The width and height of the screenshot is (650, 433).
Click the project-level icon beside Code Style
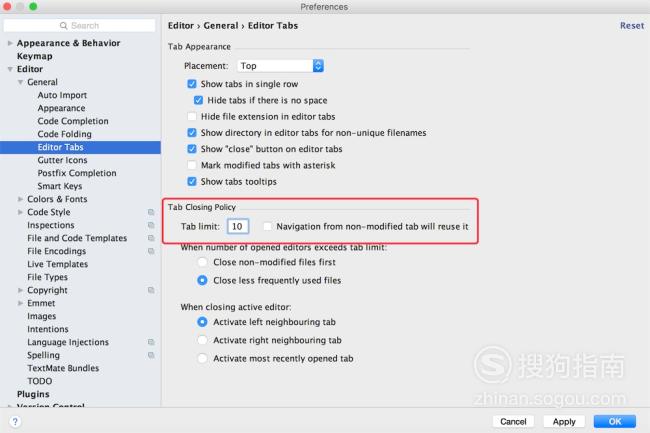151,212
